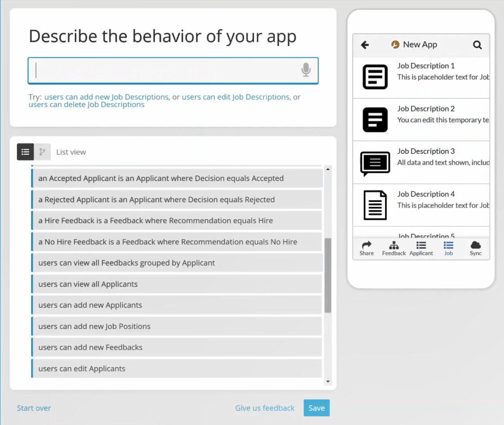The height and width of the screenshot is (425, 504).
Task: Click the Sync cloud icon
Action: [x=476, y=245]
